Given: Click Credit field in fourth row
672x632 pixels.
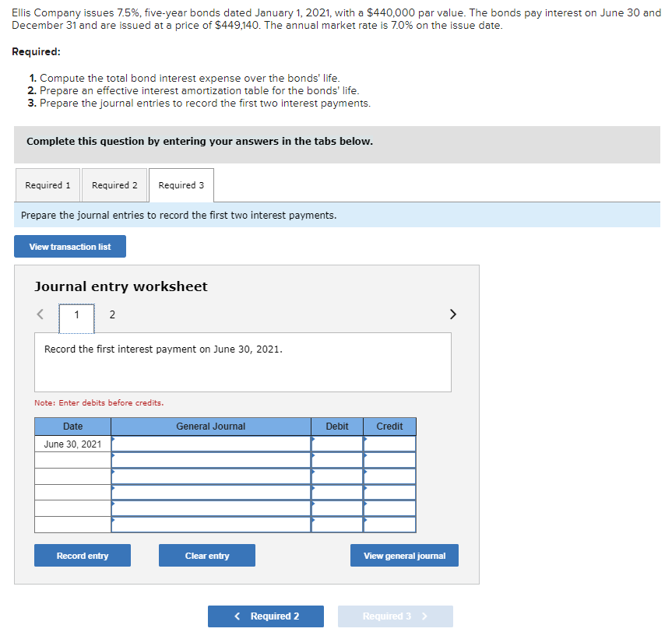Looking at the screenshot, I should [389, 493].
